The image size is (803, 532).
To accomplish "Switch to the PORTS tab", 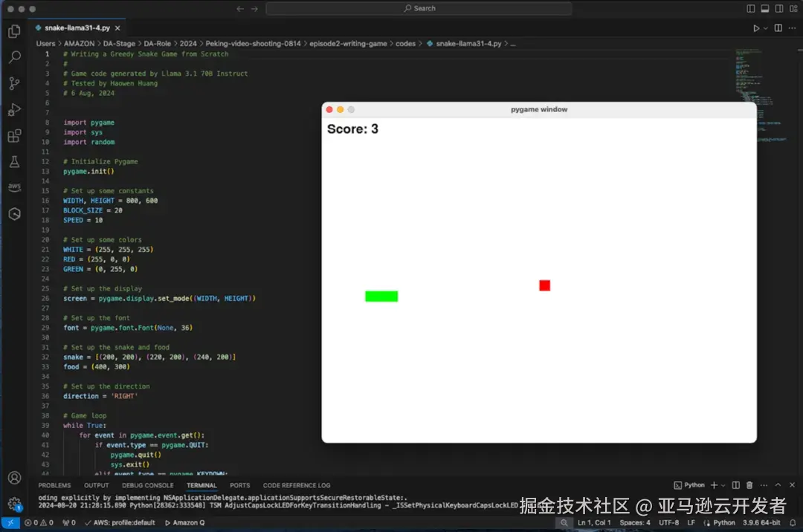I will point(239,485).
